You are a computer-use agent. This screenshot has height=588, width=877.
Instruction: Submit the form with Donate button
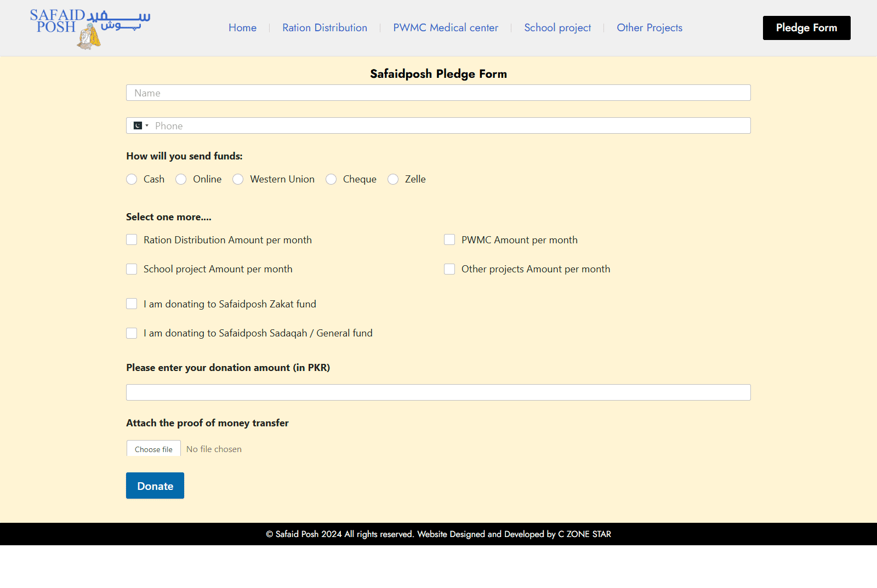[x=155, y=486]
